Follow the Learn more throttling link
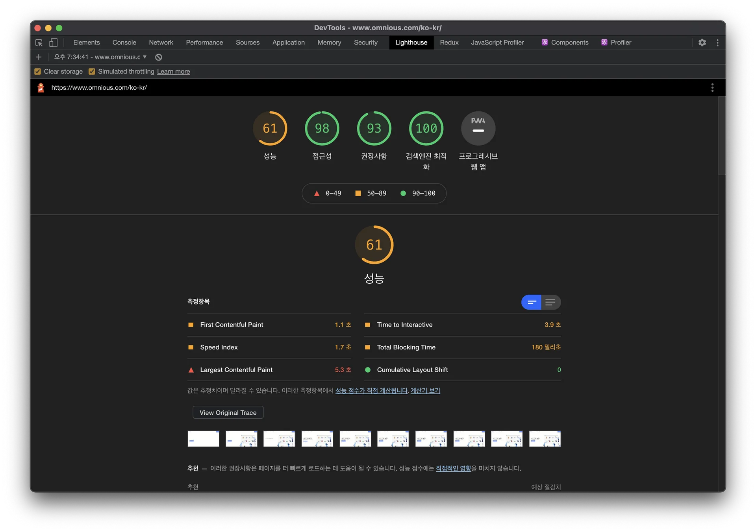756x532 pixels. [173, 72]
